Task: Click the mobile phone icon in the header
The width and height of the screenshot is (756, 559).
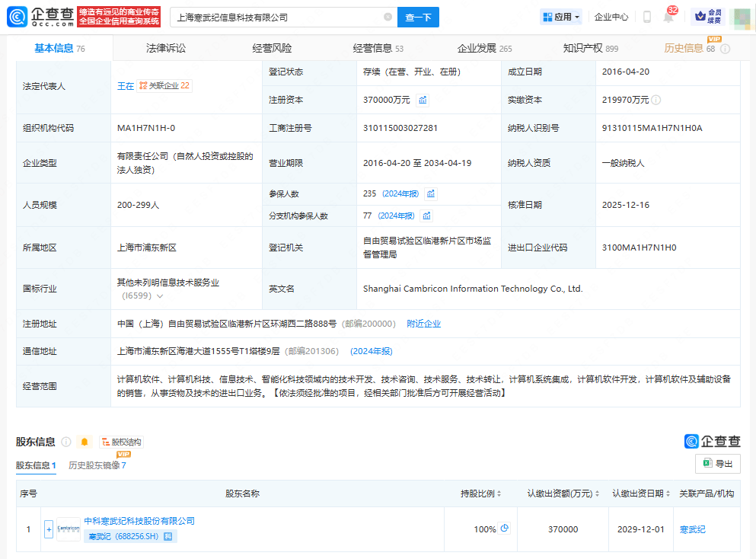Action: (x=646, y=17)
